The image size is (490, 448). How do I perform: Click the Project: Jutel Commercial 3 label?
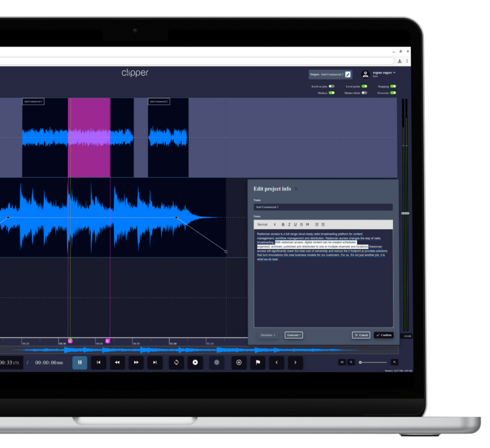[326, 74]
